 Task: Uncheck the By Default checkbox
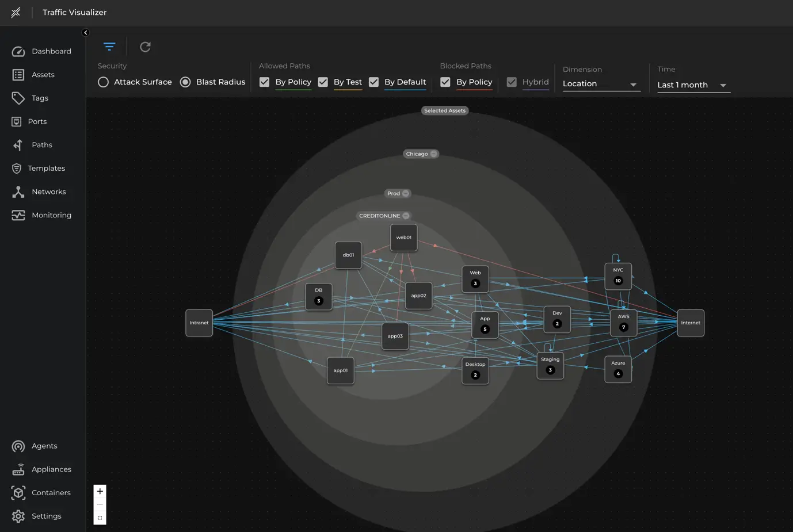click(x=374, y=82)
